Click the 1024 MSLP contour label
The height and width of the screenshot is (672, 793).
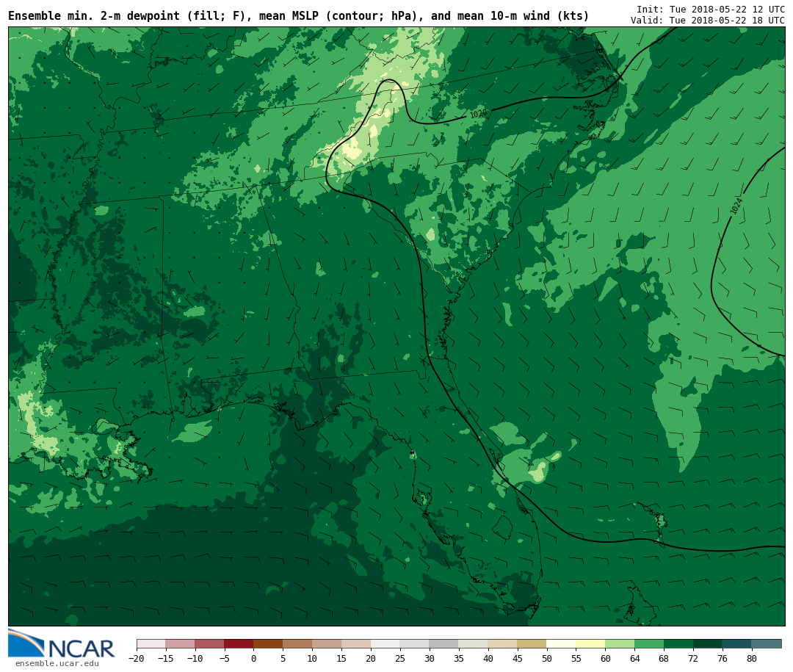(736, 206)
